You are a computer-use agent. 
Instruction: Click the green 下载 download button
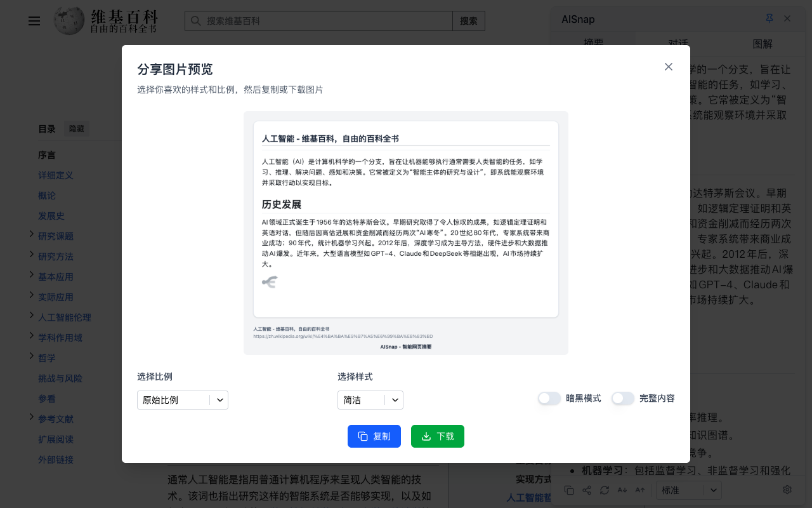click(x=438, y=436)
